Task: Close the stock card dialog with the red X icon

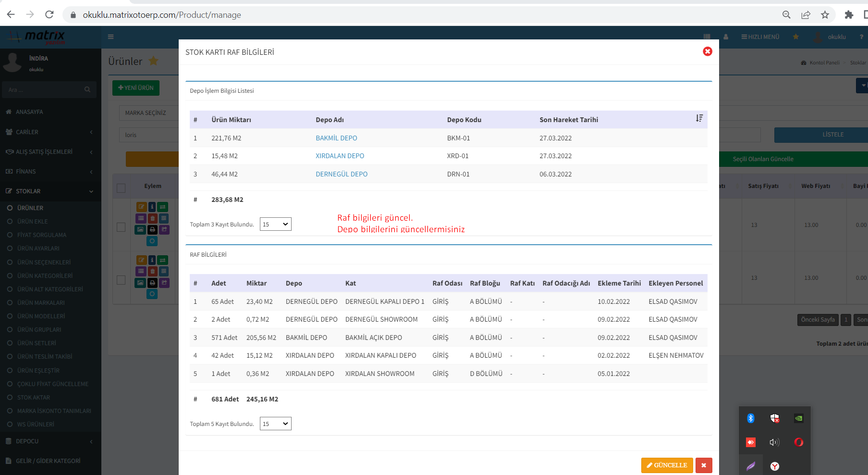Action: coord(707,51)
